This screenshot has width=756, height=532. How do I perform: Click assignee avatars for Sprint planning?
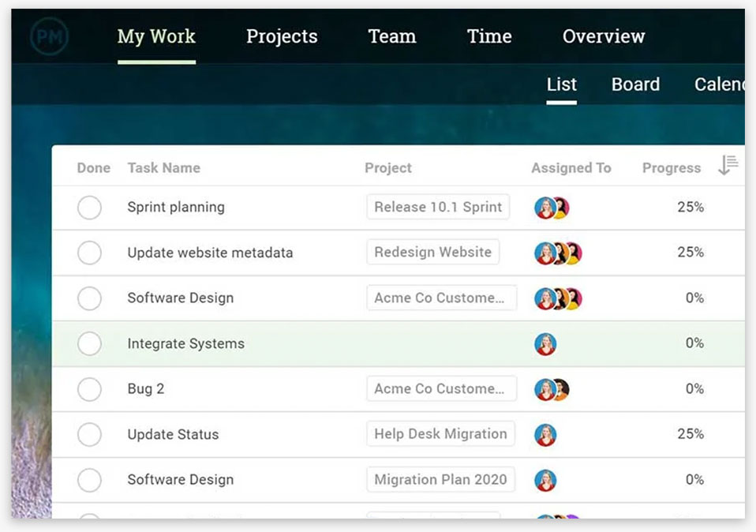coord(552,208)
